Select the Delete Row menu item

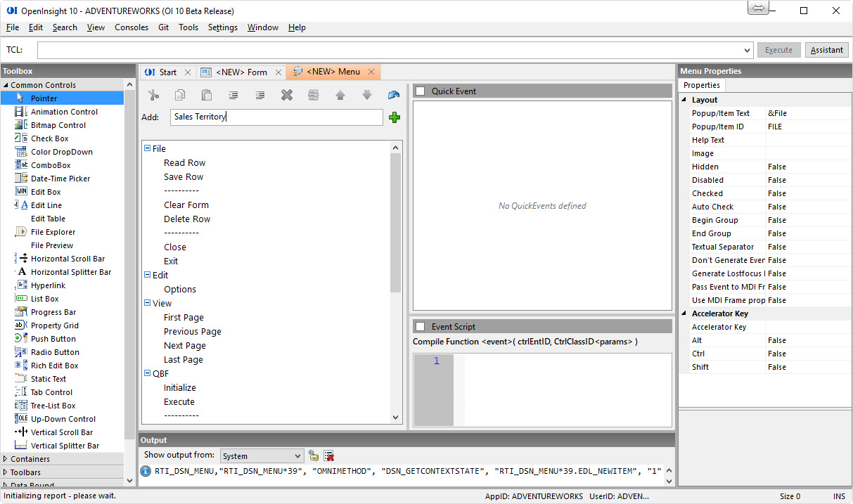(187, 219)
